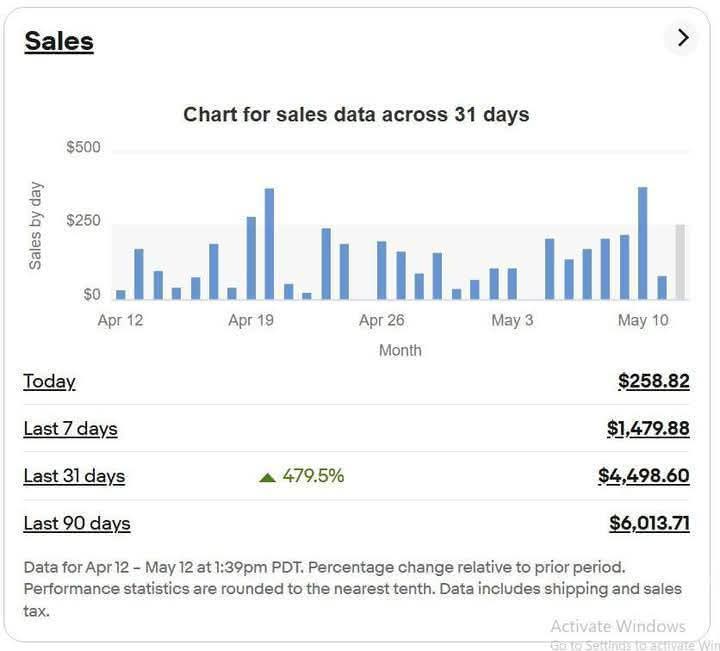Click the green up-triangle trend icon

[x=267, y=477]
